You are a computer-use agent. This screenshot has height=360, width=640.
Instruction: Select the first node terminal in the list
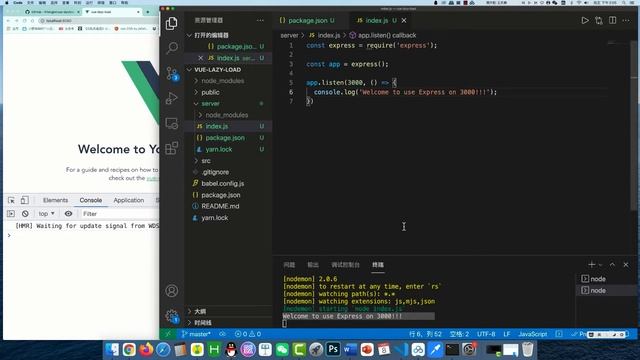tap(606, 279)
